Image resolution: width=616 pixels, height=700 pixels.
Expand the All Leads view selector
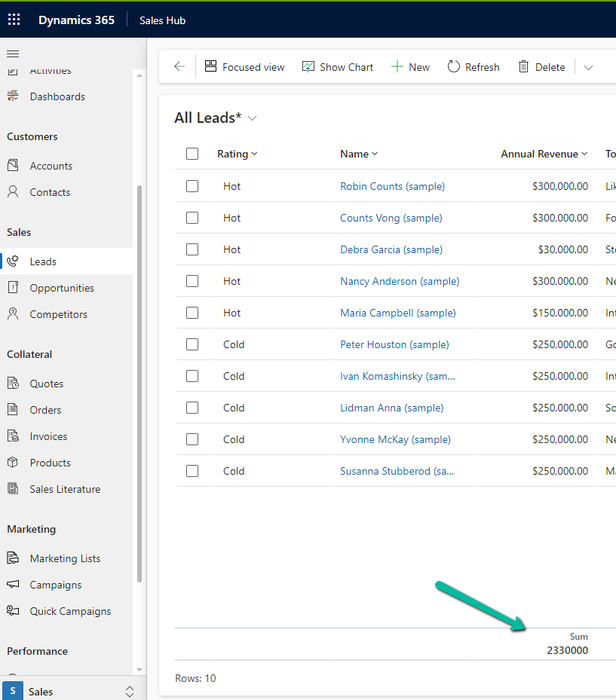[253, 118]
